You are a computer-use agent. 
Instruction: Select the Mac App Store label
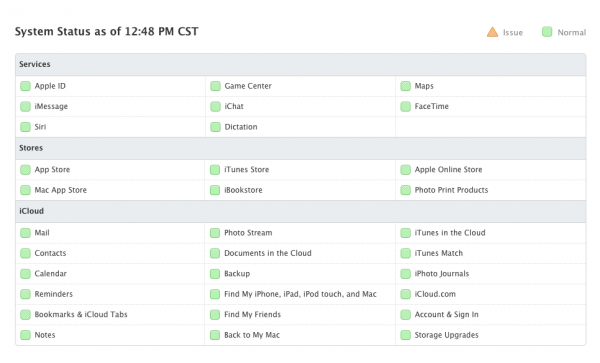pyautogui.click(x=61, y=190)
